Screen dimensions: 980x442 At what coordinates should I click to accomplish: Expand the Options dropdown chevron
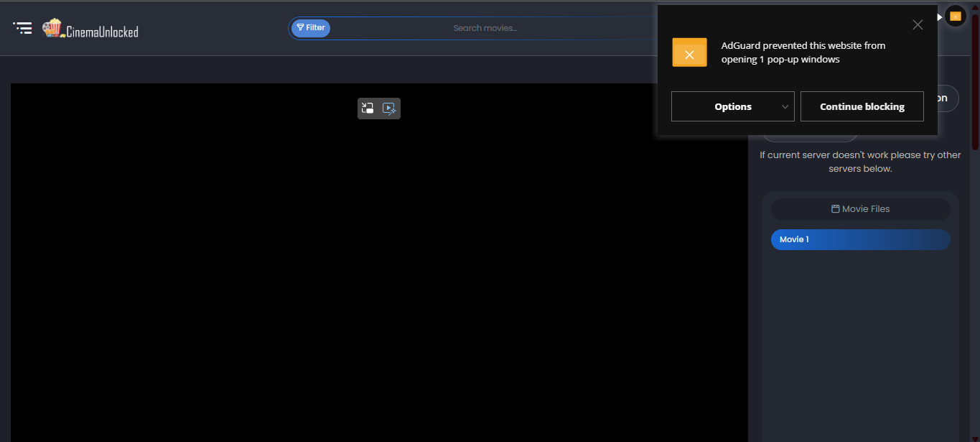(785, 106)
